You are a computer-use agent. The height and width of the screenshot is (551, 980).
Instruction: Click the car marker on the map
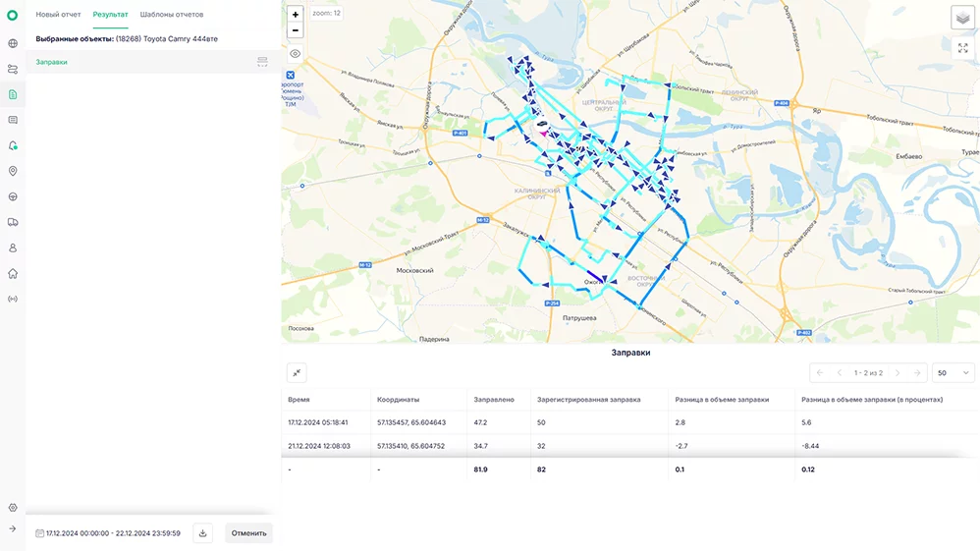[x=542, y=125]
